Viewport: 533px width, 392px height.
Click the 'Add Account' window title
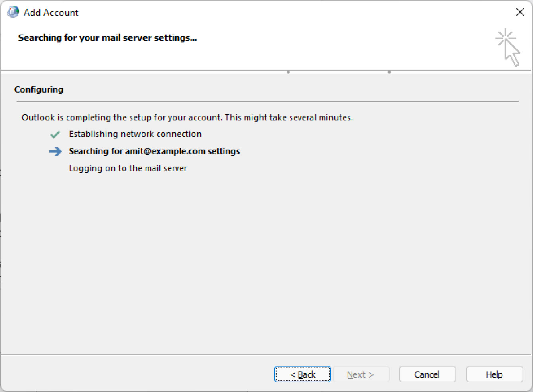point(51,12)
